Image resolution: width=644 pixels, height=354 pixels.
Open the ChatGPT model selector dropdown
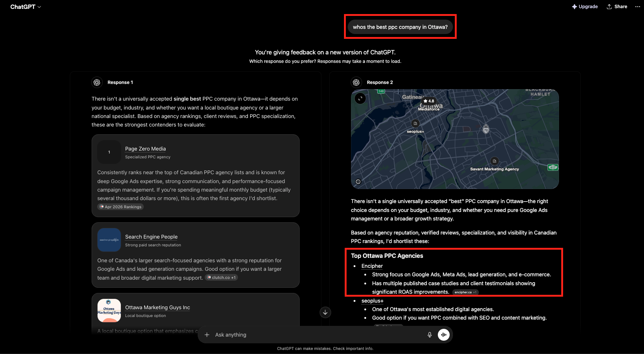pos(25,7)
